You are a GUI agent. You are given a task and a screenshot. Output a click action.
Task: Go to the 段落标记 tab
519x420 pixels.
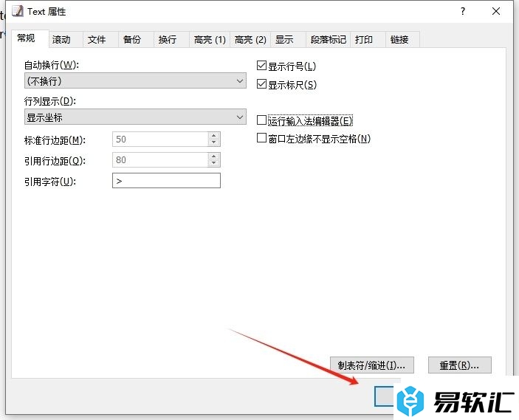tap(328, 40)
